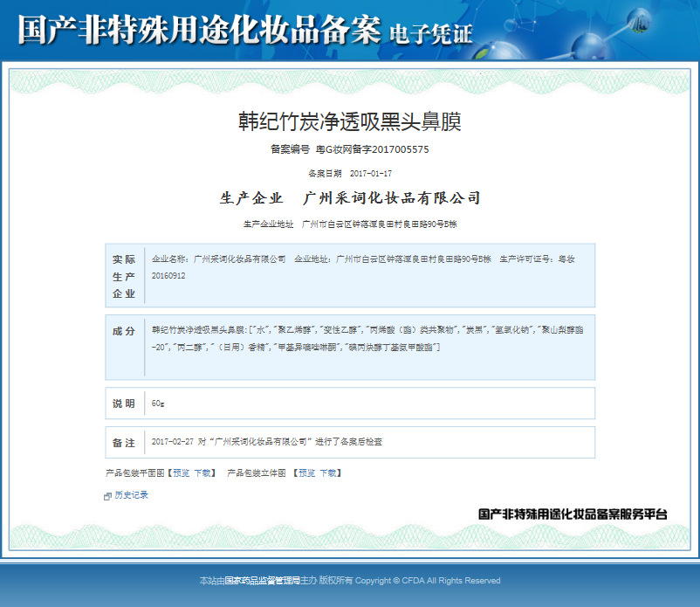700x607 pixels.
Task: Download 产品包装平面图 via 下载 link
Action: coord(202,473)
